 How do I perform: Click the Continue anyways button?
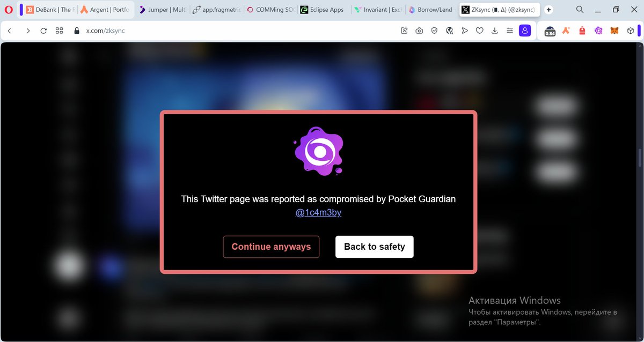point(271,247)
